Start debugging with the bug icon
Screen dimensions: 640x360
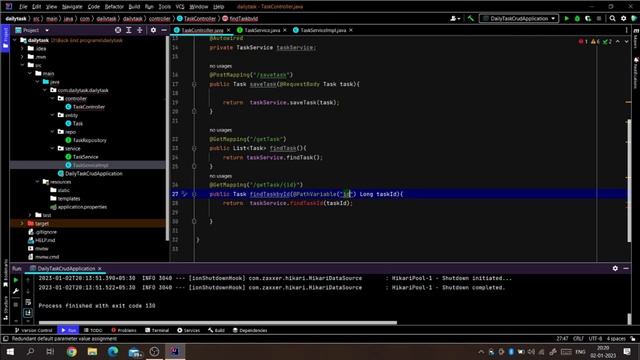[577, 18]
